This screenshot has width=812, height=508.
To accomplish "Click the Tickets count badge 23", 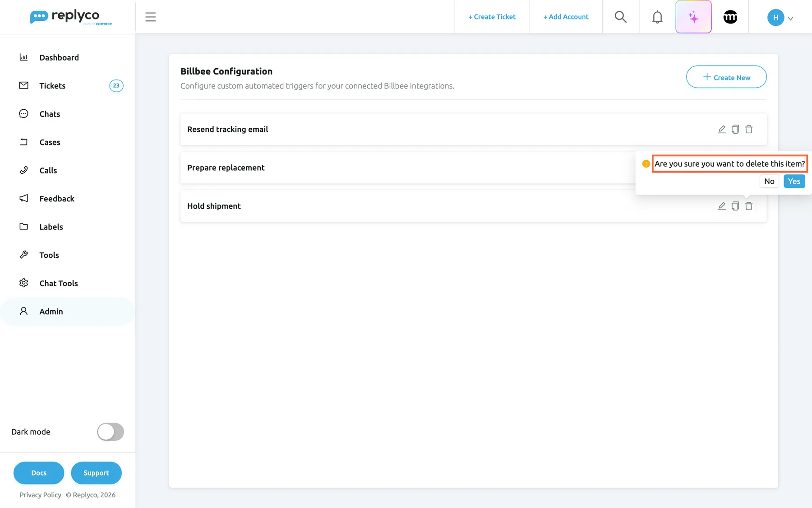I will [x=116, y=86].
